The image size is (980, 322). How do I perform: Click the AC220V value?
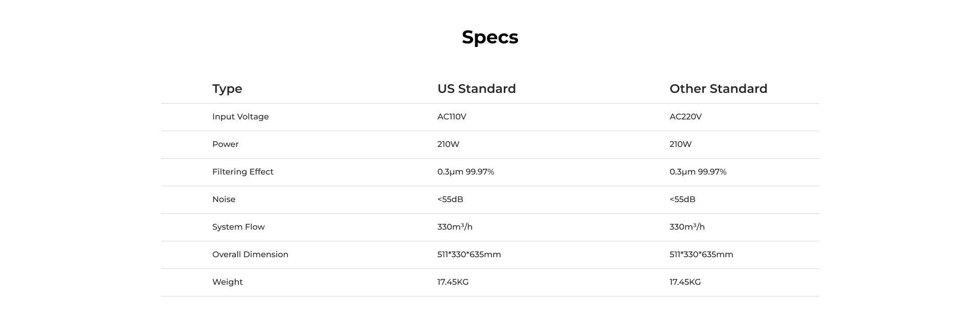[x=685, y=117]
